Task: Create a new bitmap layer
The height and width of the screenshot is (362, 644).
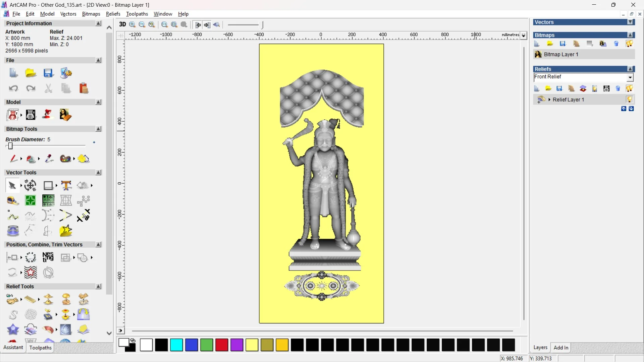Action: pos(536,44)
